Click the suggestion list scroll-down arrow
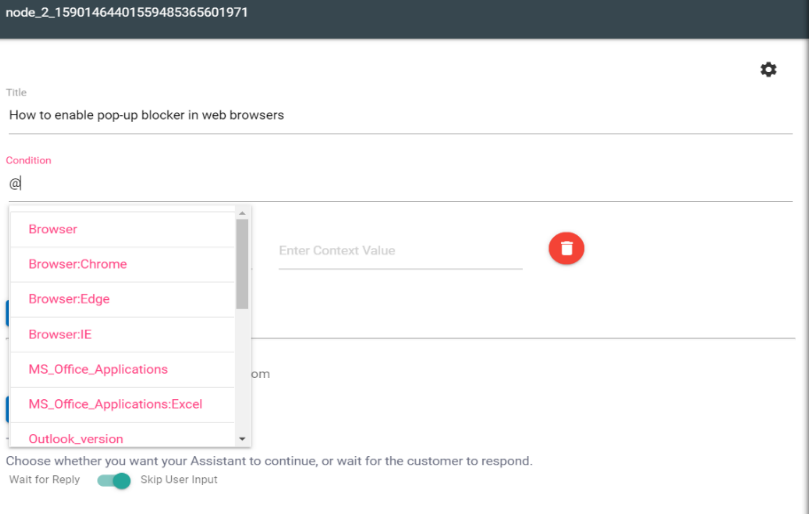Image resolution: width=809 pixels, height=514 pixels. tap(242, 439)
